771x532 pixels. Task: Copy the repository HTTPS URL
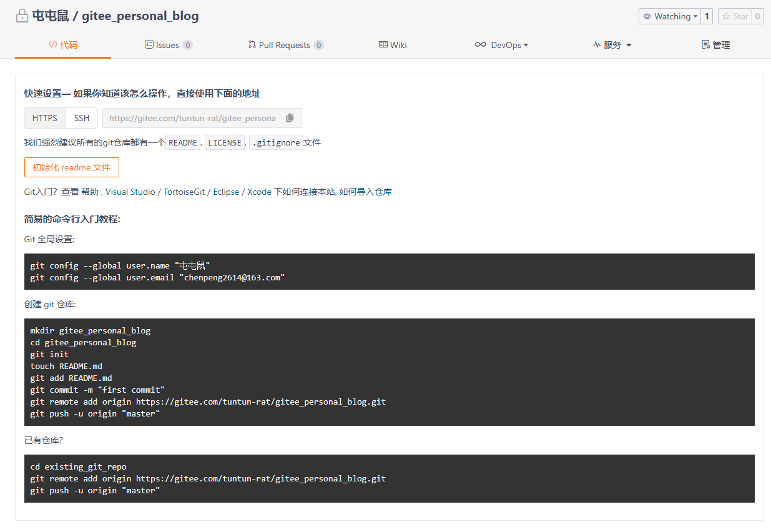290,118
